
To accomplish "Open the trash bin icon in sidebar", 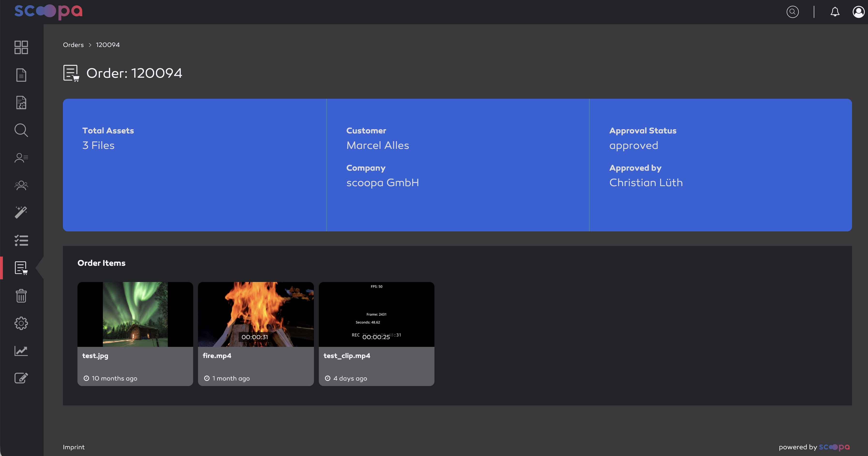I will click(21, 296).
